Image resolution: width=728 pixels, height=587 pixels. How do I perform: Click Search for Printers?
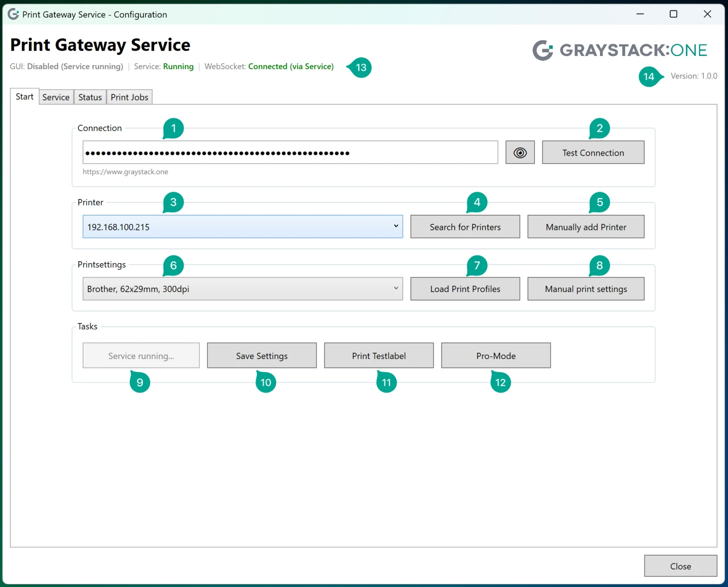(465, 227)
